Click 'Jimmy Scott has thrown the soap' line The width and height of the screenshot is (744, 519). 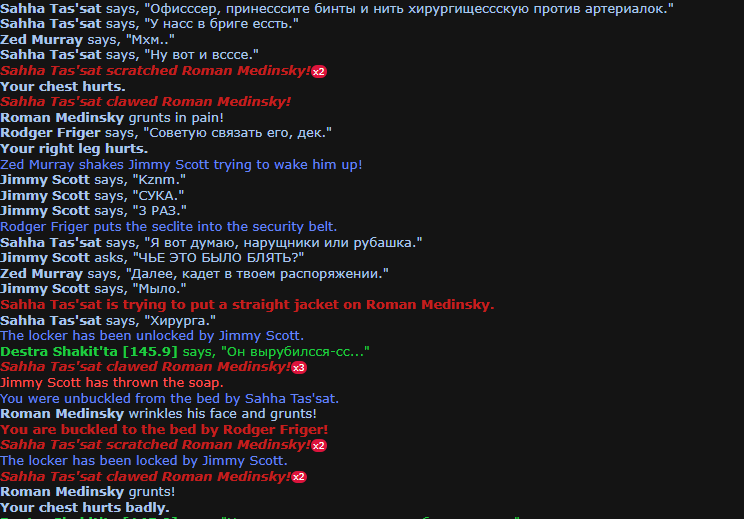point(112,382)
